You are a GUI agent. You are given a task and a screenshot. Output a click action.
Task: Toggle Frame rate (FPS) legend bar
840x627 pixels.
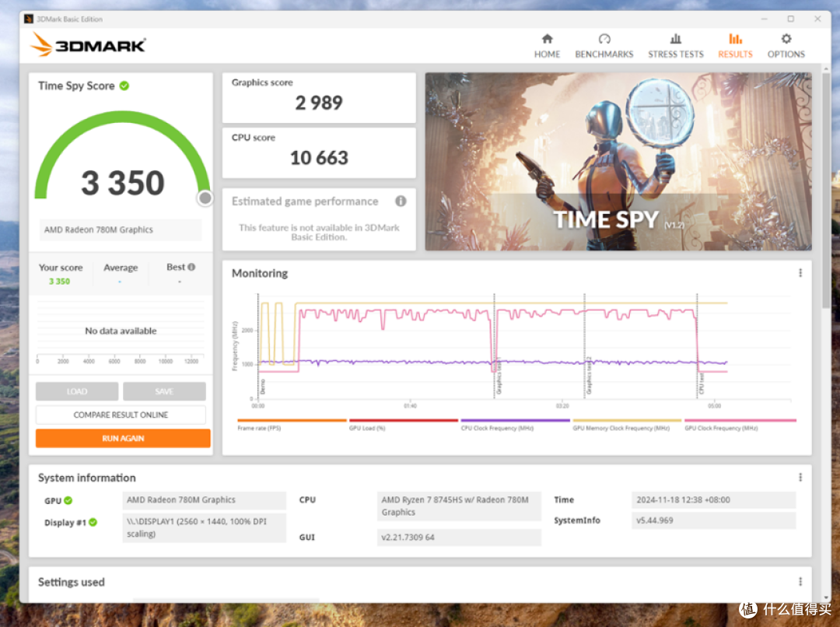[x=292, y=421]
